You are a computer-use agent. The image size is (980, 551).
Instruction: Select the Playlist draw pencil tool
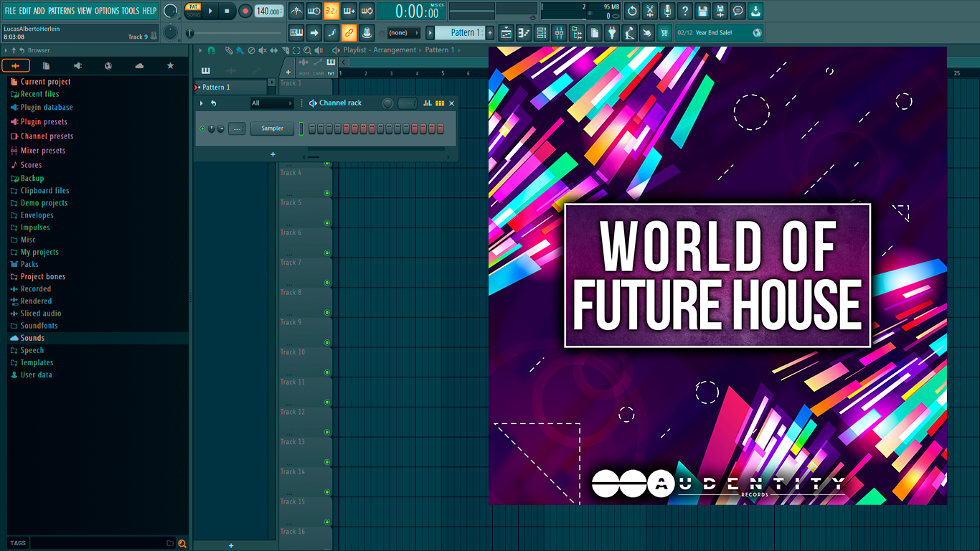click(x=229, y=50)
